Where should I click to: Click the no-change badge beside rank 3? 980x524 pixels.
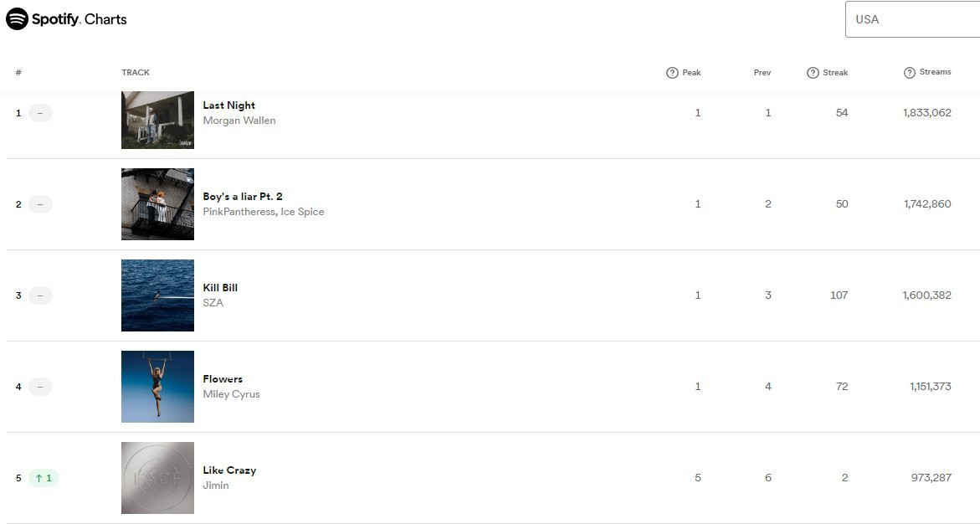(40, 295)
